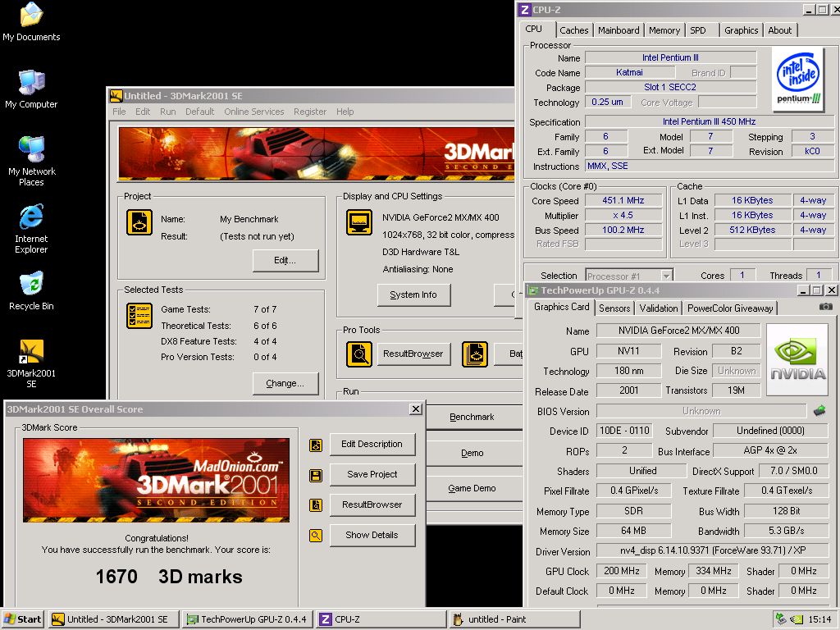
Task: Switch to untitled - Paint in taskbar
Action: point(514,619)
